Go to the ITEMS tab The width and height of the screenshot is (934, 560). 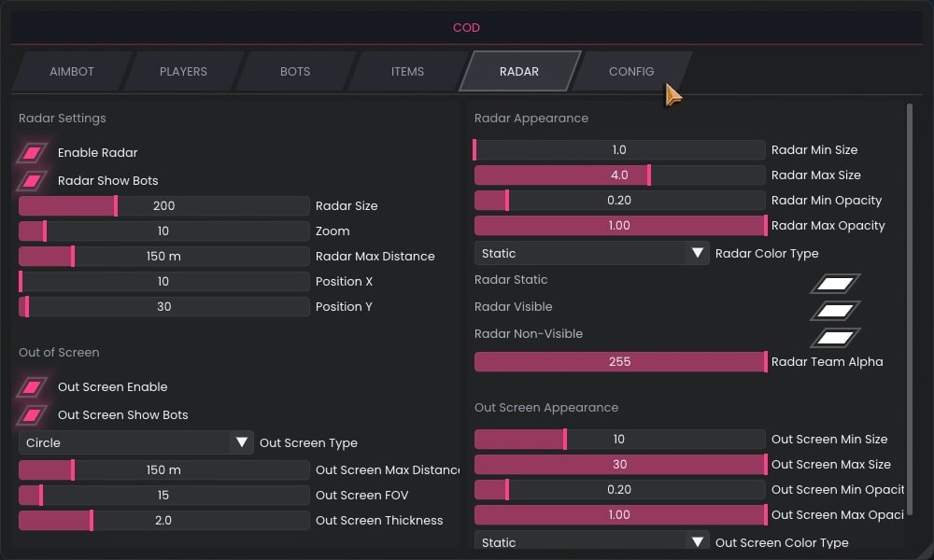[x=407, y=72]
